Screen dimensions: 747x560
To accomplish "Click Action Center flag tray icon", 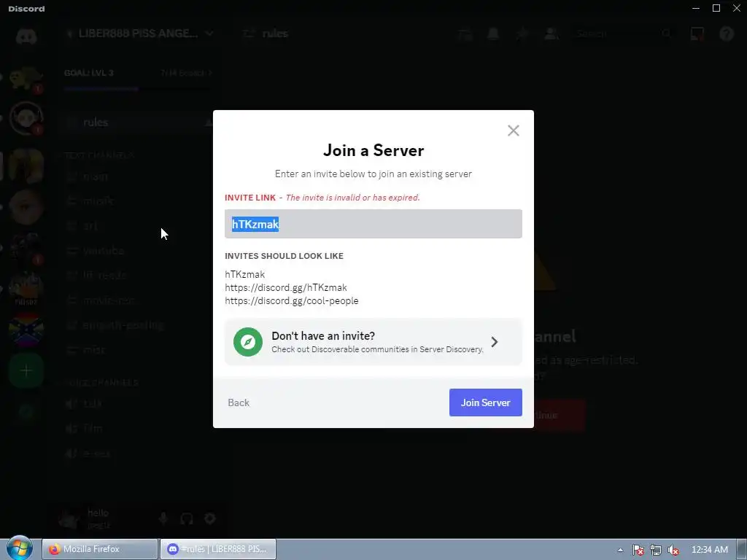I will click(x=638, y=550).
